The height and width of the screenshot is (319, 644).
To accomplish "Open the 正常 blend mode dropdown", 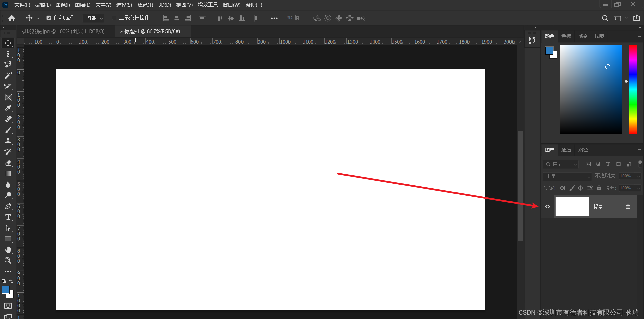I will click(x=567, y=176).
